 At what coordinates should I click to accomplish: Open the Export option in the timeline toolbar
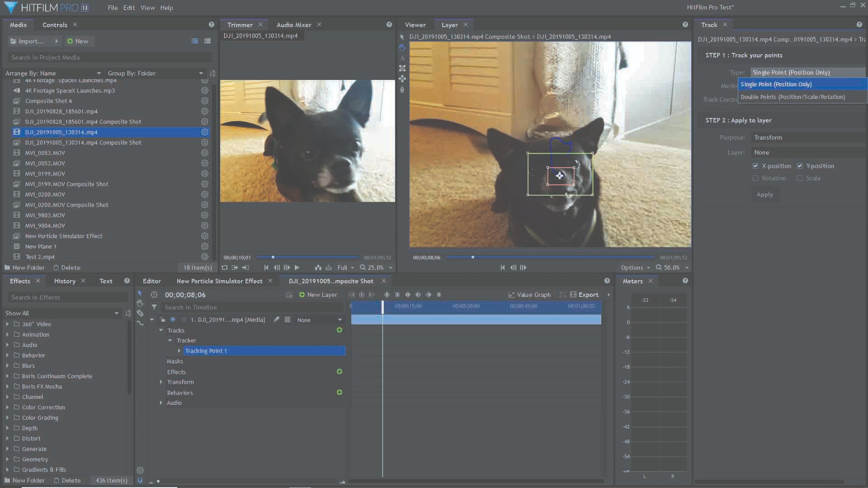585,294
